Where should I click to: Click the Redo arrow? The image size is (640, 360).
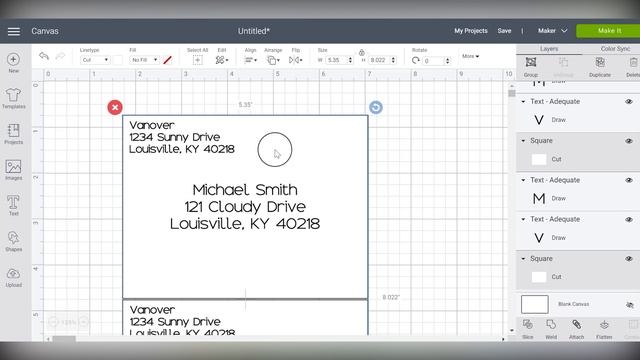[60, 56]
